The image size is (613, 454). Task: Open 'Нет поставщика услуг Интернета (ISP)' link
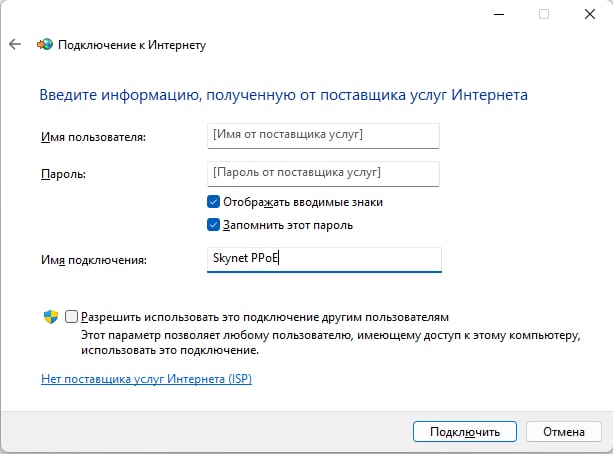click(147, 379)
